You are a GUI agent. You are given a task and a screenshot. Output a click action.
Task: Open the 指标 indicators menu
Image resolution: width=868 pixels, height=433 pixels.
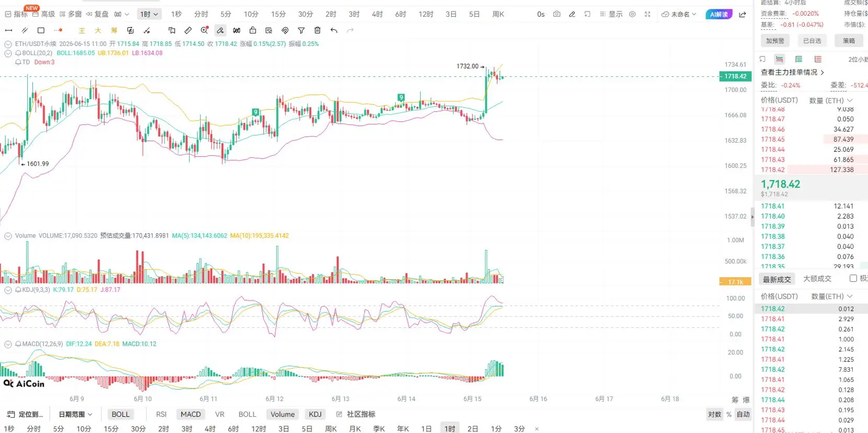16,14
